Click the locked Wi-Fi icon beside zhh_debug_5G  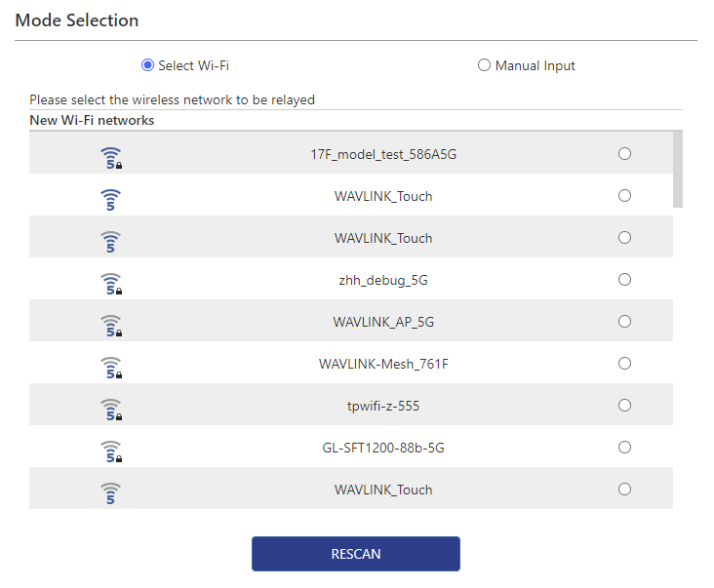click(x=112, y=283)
